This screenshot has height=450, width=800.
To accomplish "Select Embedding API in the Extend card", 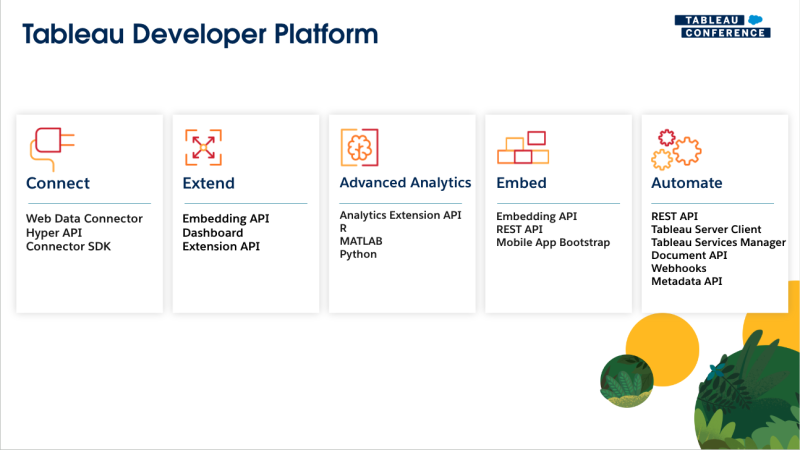I will [x=226, y=218].
